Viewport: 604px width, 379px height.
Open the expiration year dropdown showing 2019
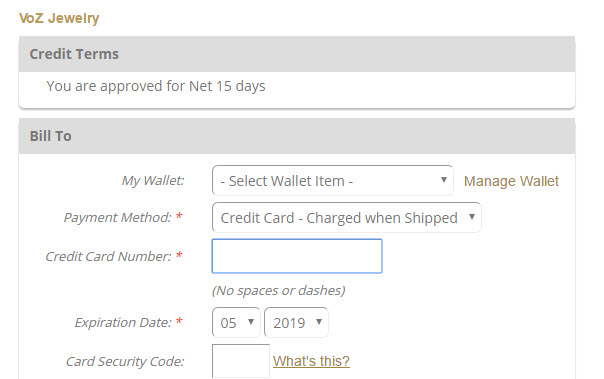[x=296, y=322]
